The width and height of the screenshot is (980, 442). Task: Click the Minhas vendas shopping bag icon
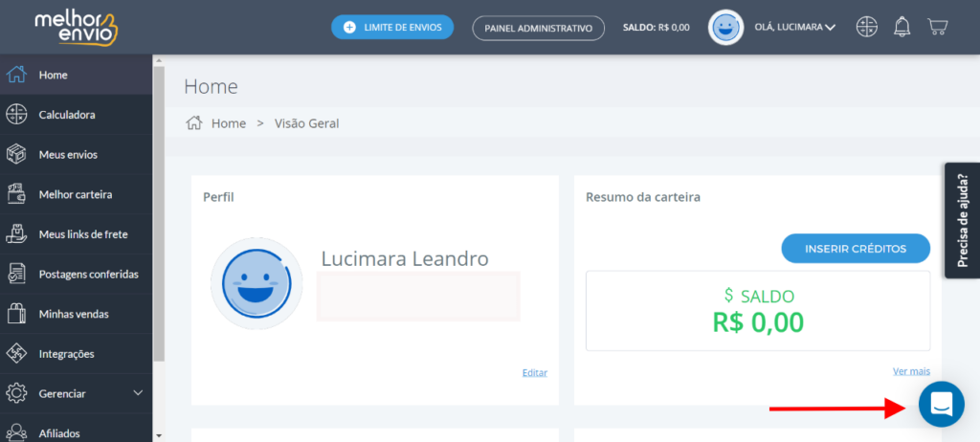[x=16, y=314]
